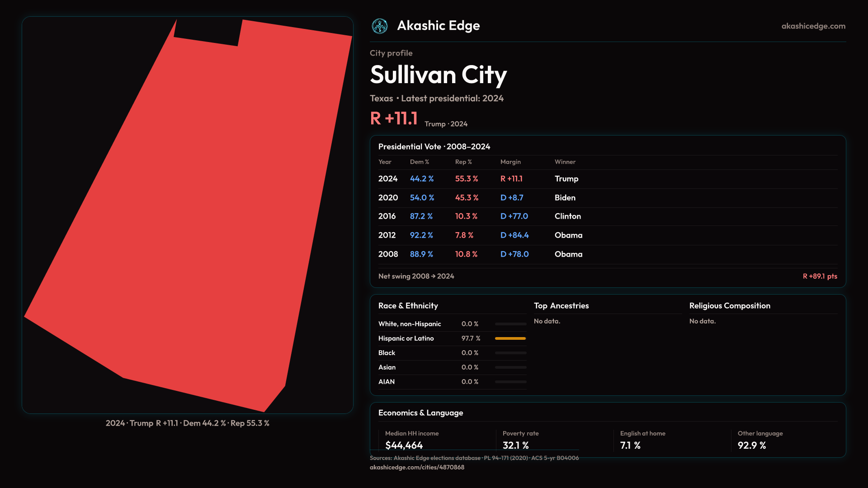
Task: Click the Top Ancestries heading
Action: pyautogui.click(x=561, y=306)
